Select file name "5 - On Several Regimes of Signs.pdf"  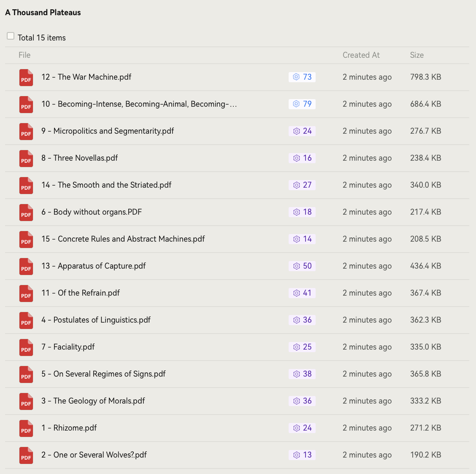103,374
